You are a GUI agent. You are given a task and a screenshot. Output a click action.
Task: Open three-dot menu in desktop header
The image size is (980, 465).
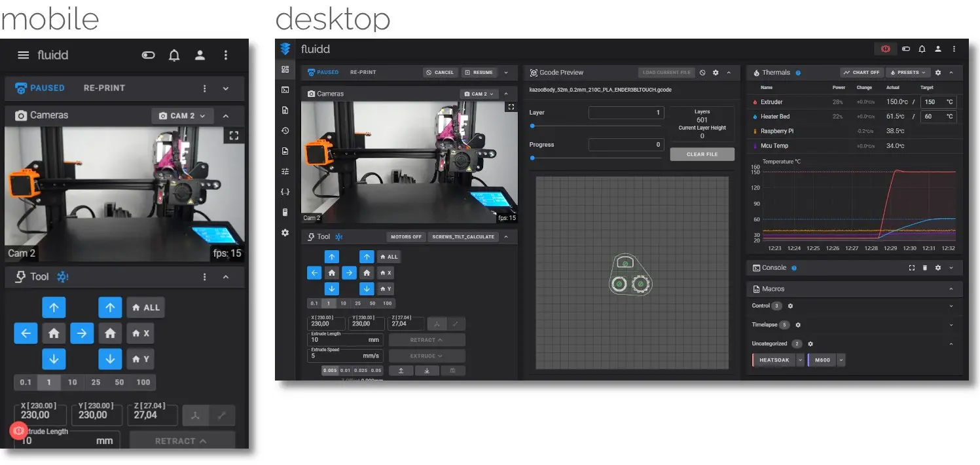click(x=954, y=49)
